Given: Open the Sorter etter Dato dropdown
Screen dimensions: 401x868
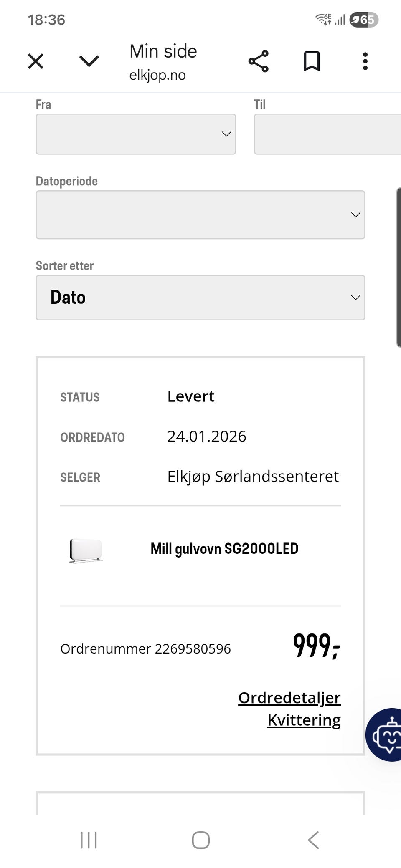Looking at the screenshot, I should pyautogui.click(x=200, y=298).
